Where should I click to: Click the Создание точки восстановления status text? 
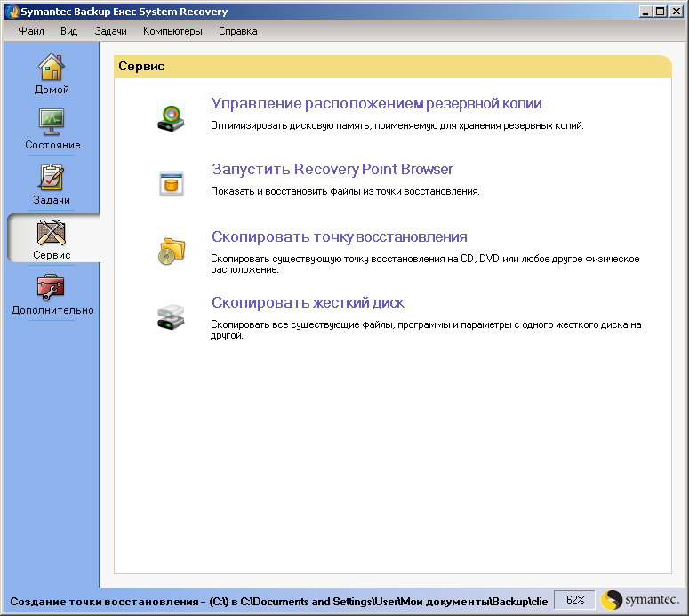(x=278, y=602)
